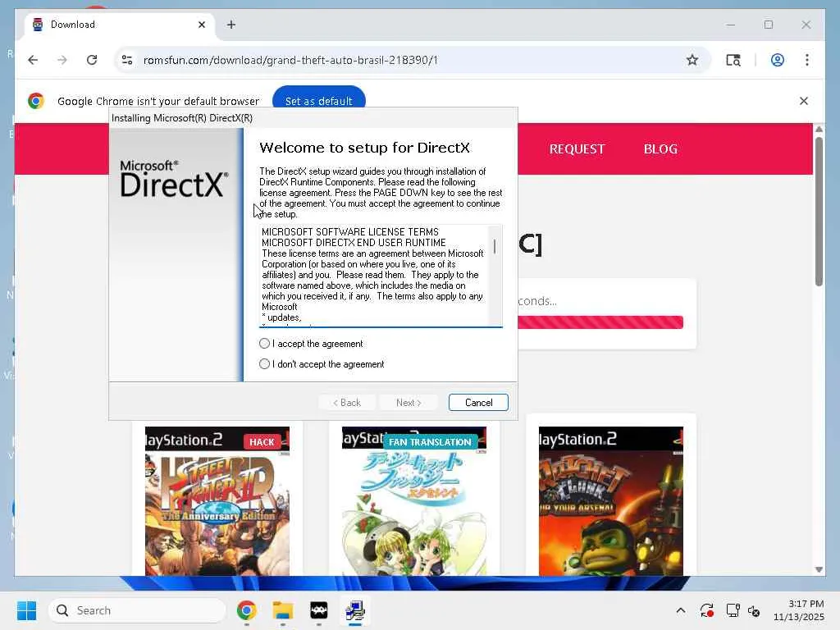
Task: Open the Ratchet & Clank game cover
Action: [610, 501]
